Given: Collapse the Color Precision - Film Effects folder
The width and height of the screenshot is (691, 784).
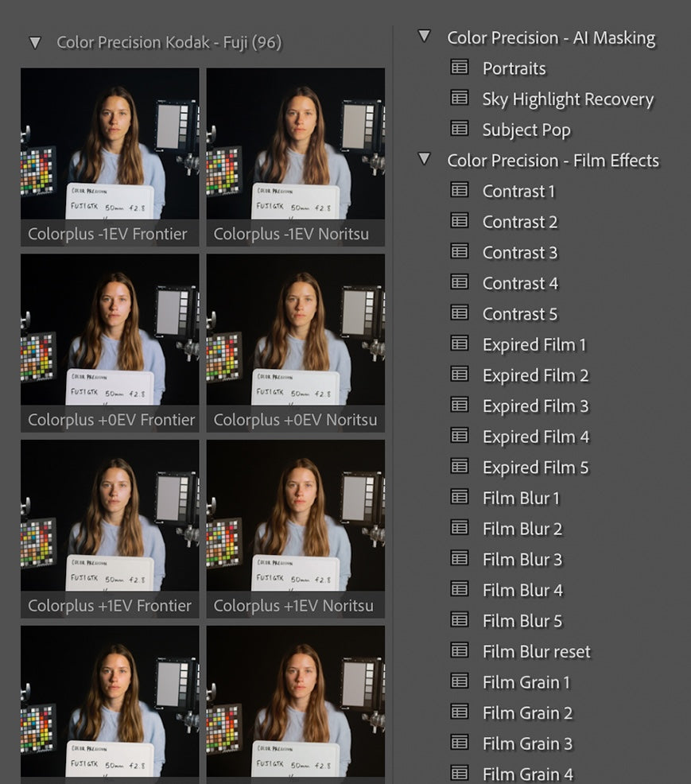Looking at the screenshot, I should pos(425,160).
